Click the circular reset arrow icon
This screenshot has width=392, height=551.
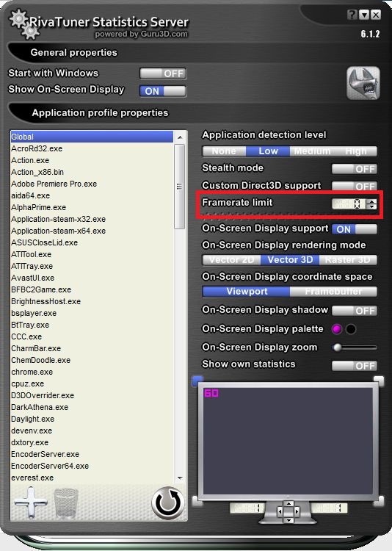pos(168,503)
